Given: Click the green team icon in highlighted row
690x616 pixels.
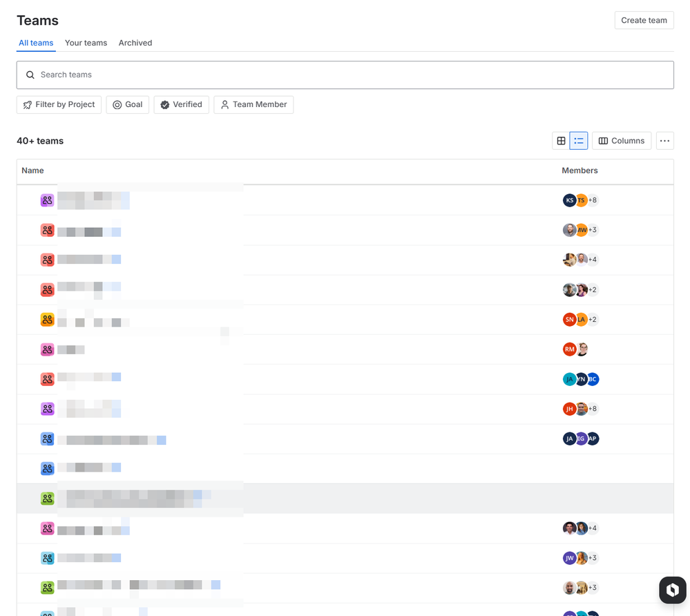Looking at the screenshot, I should (x=48, y=499).
